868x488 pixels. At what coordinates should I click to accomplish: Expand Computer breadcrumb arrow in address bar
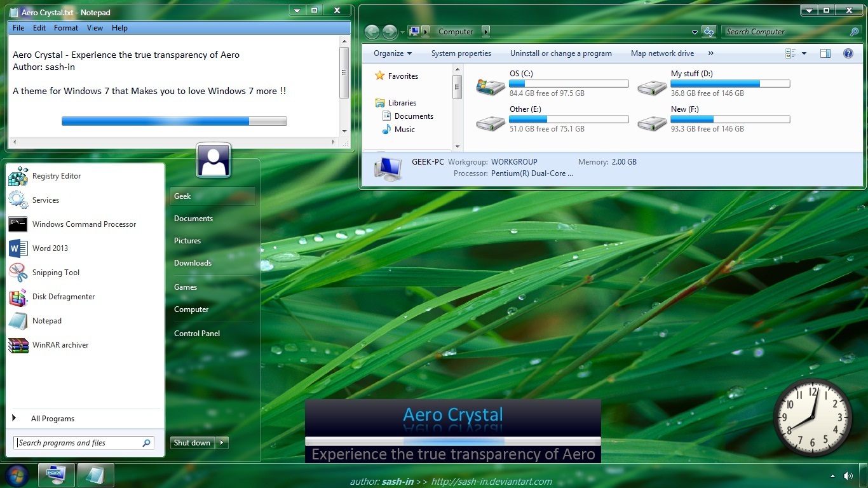486,32
